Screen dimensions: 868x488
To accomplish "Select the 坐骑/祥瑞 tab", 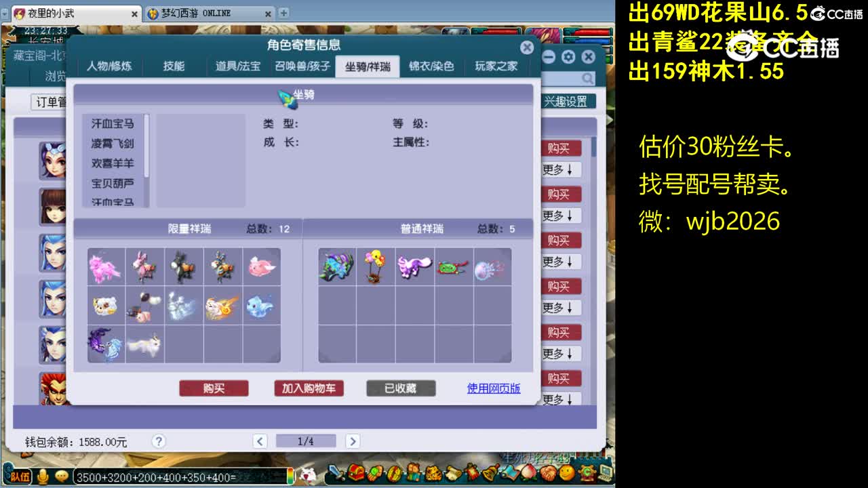I will point(368,66).
